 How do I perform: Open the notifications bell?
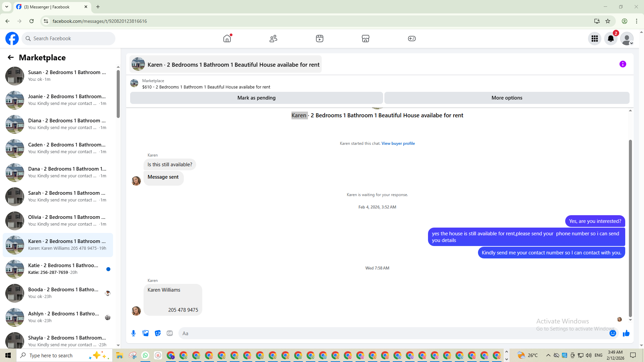point(611,39)
